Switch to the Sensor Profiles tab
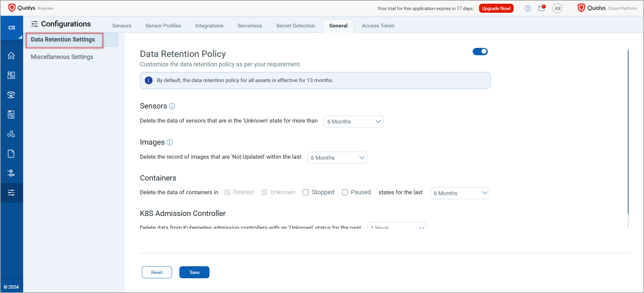The image size is (644, 293). (x=163, y=26)
